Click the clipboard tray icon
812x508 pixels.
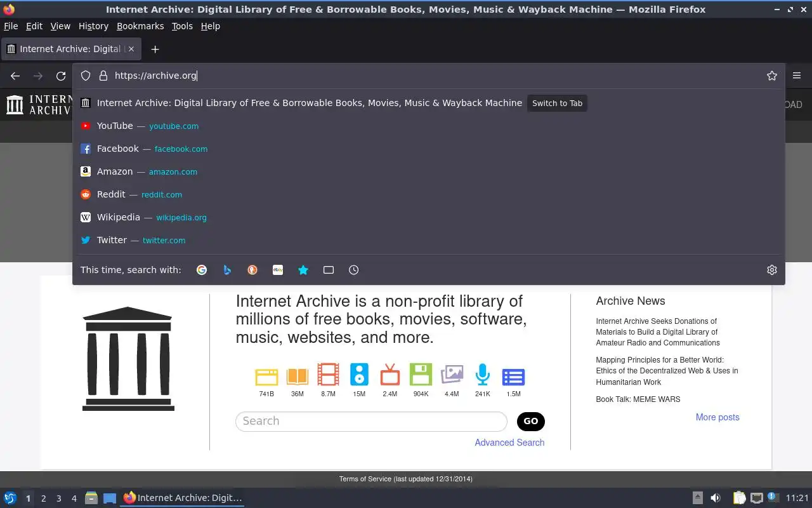(x=739, y=498)
